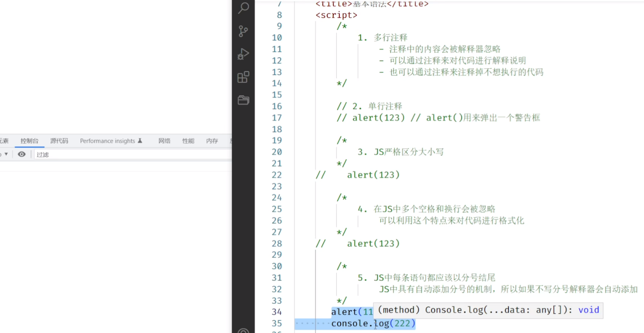
Task: Click the comment '4. 在JS中多个空格和换行会被忽略'
Action: click(426, 209)
